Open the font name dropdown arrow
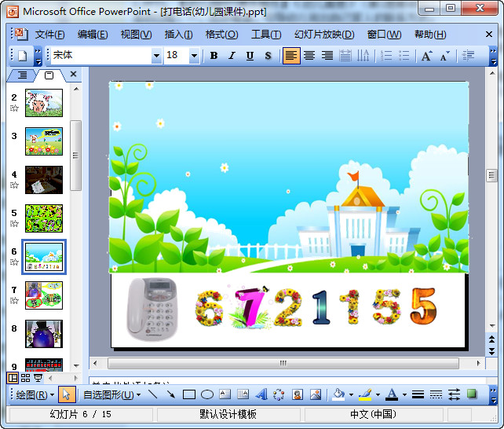The image size is (504, 429). click(156, 56)
